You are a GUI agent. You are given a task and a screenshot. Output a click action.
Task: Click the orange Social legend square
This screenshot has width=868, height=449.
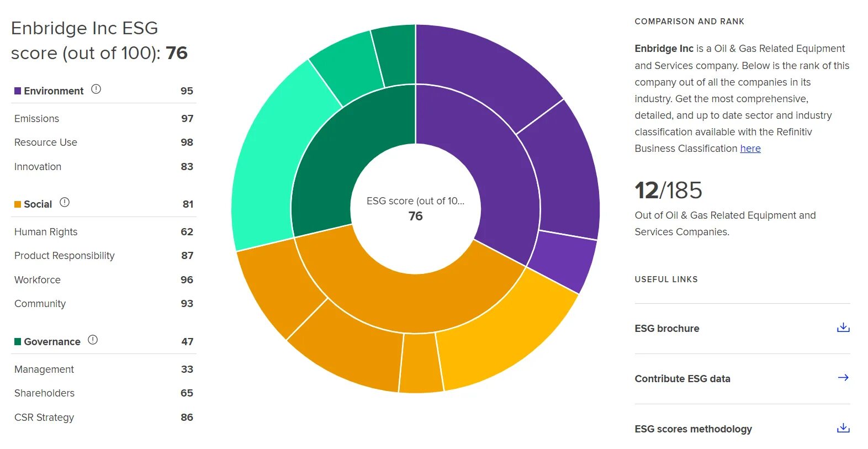(x=18, y=204)
